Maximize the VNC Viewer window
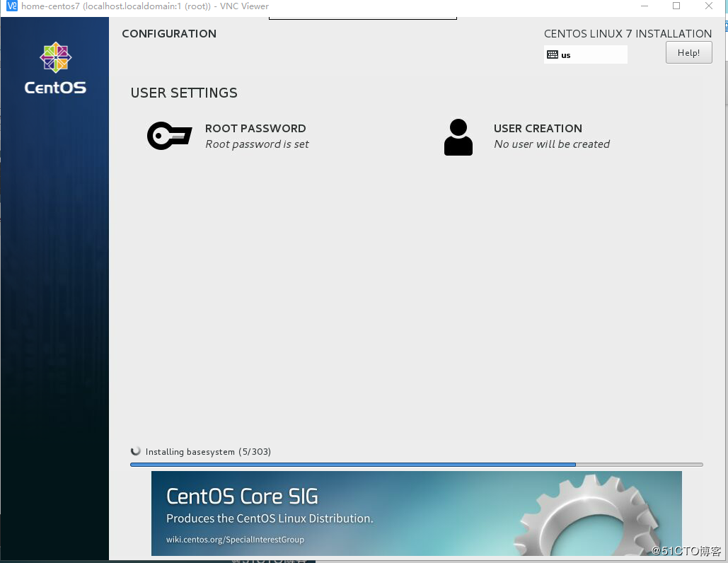Screen dimensions: 728x563 coord(676,6)
